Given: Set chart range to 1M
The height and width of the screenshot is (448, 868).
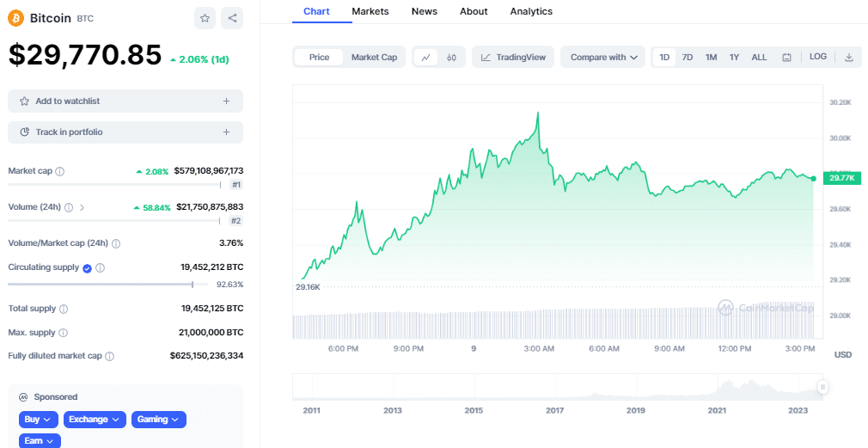Looking at the screenshot, I should [x=712, y=57].
